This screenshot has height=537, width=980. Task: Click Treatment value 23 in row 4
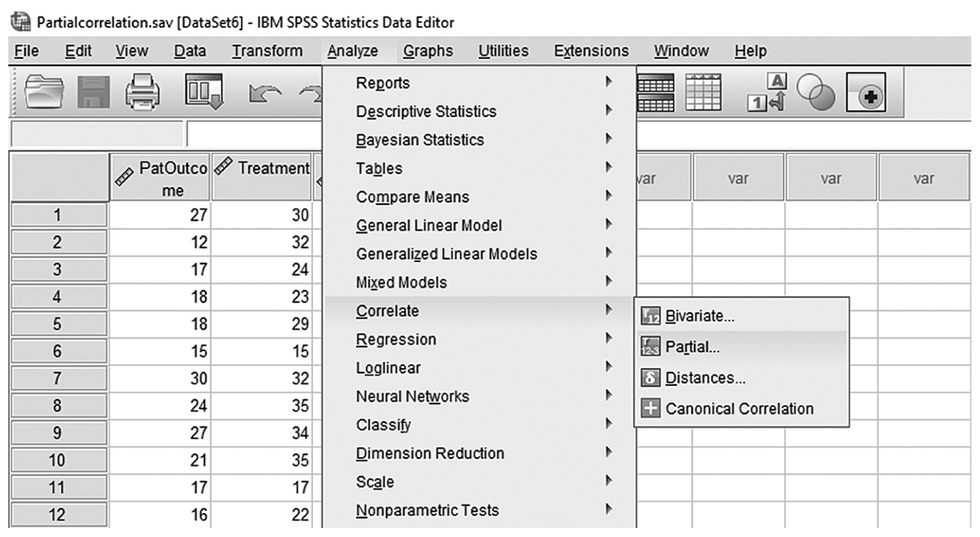[262, 297]
